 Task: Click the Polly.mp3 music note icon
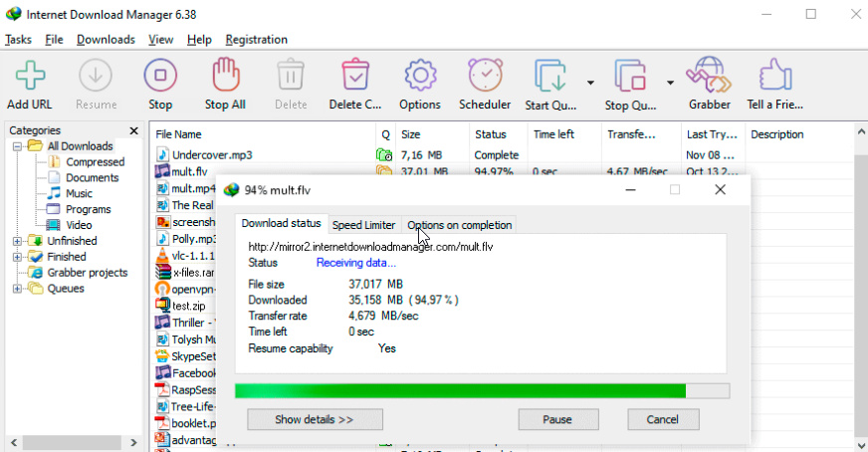point(162,239)
